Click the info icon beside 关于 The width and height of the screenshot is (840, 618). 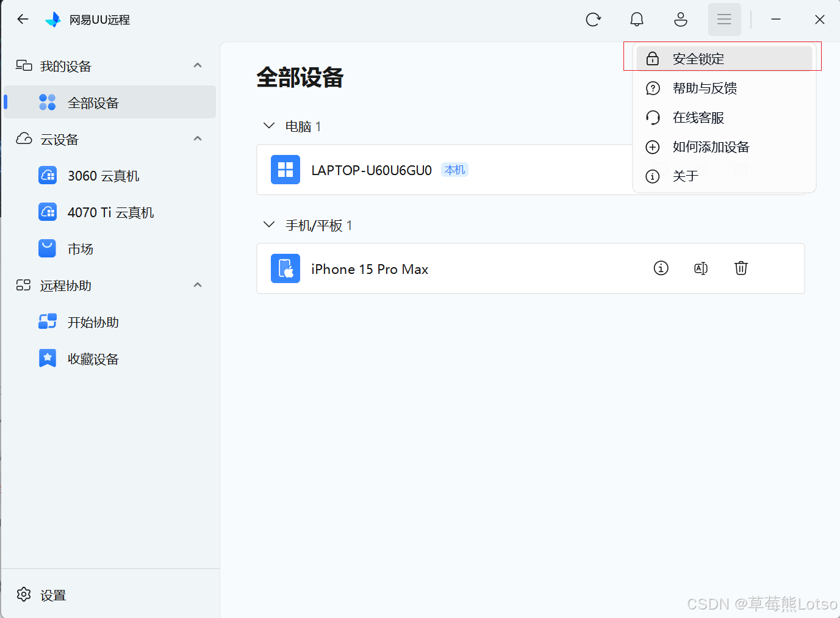pos(653,176)
